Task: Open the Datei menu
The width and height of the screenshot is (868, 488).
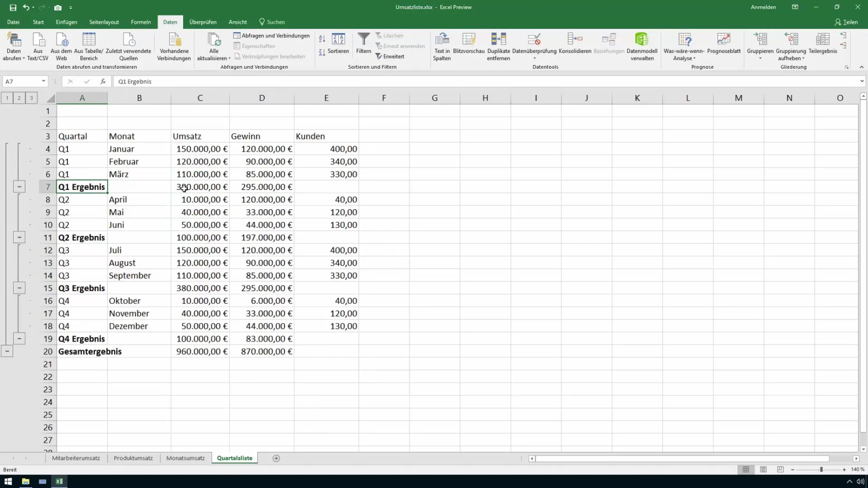Action: coord(13,22)
